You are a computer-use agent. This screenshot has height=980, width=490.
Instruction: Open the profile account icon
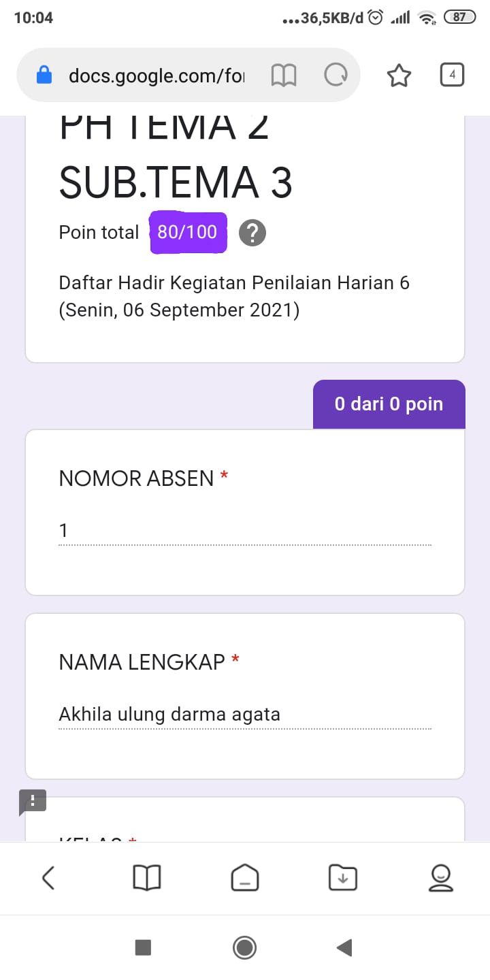tap(441, 878)
